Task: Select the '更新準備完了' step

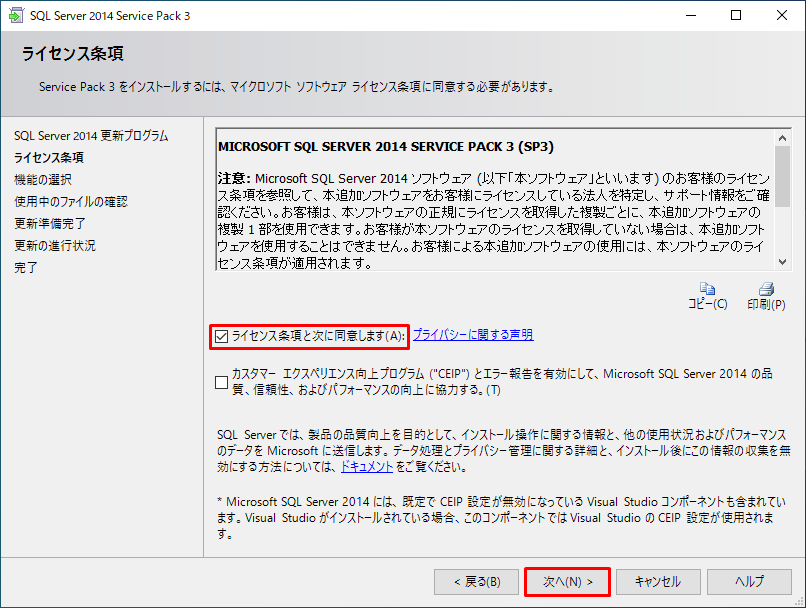Action: click(x=50, y=224)
